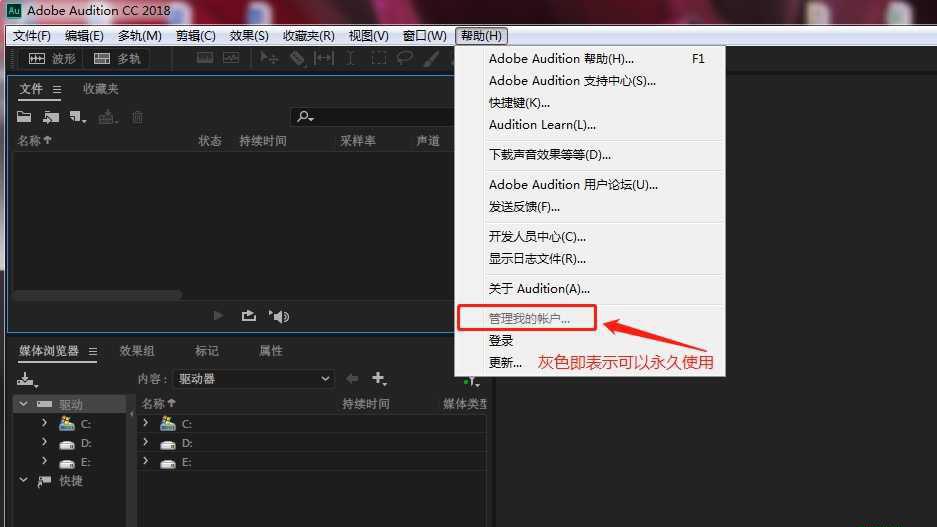The height and width of the screenshot is (527, 937).
Task: Choose Send Feedback (发送反馈) menu entry
Action: point(590,207)
